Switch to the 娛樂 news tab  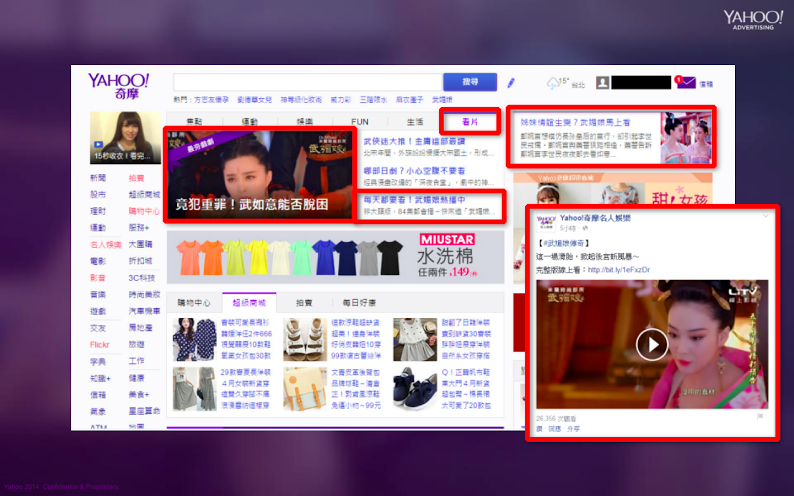(305, 122)
